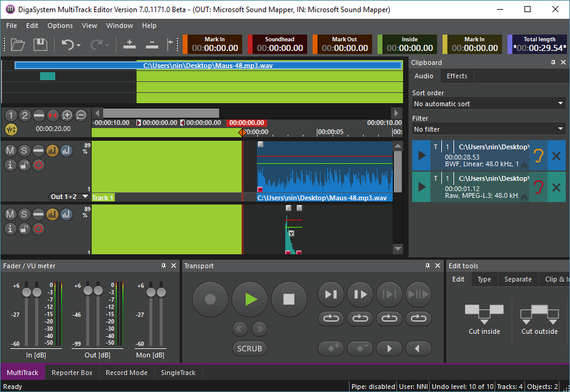Open the Sort order dropdown
570x392 pixels.
pos(488,104)
